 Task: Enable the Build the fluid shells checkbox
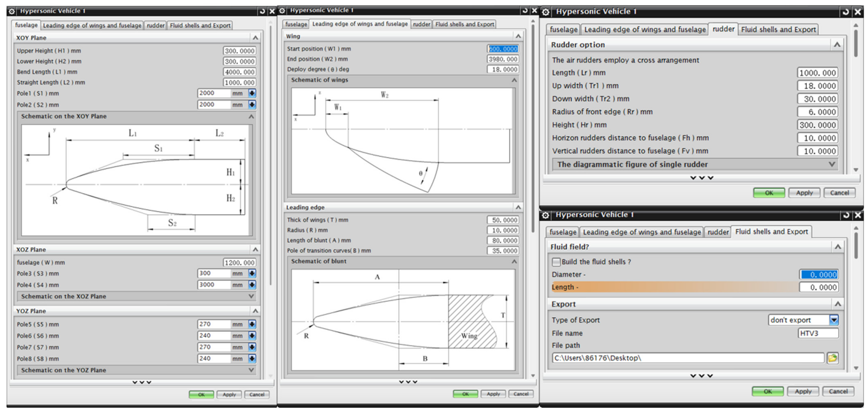[556, 262]
